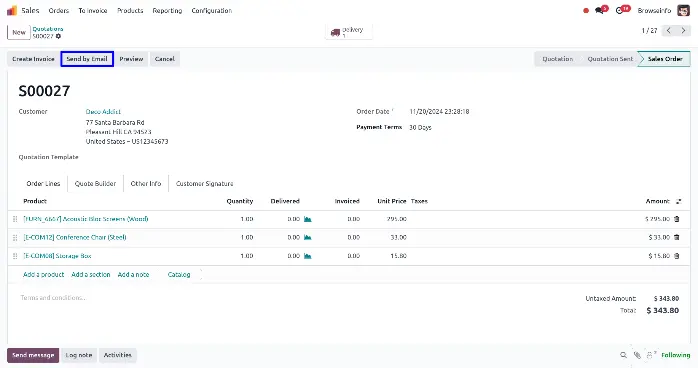Click the Terms and conditions field

(x=53, y=298)
